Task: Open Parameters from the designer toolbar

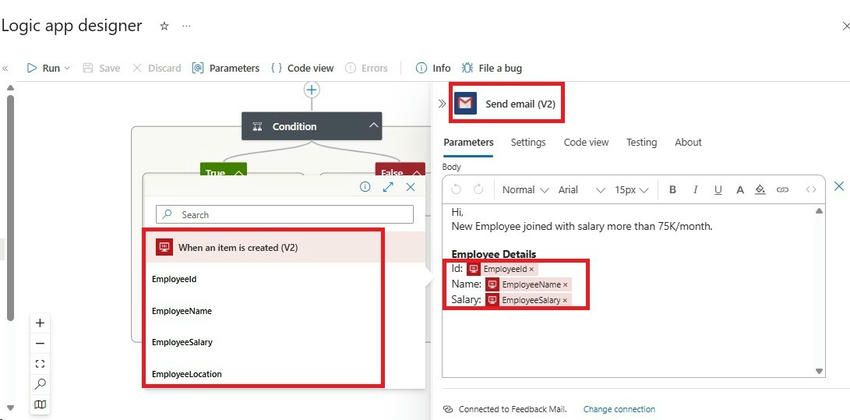Action: click(226, 68)
